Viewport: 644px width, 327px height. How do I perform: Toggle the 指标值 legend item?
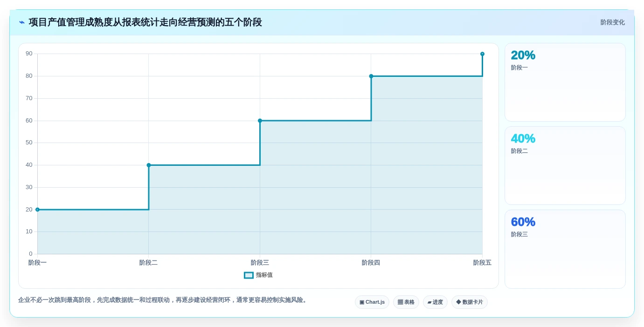258,275
